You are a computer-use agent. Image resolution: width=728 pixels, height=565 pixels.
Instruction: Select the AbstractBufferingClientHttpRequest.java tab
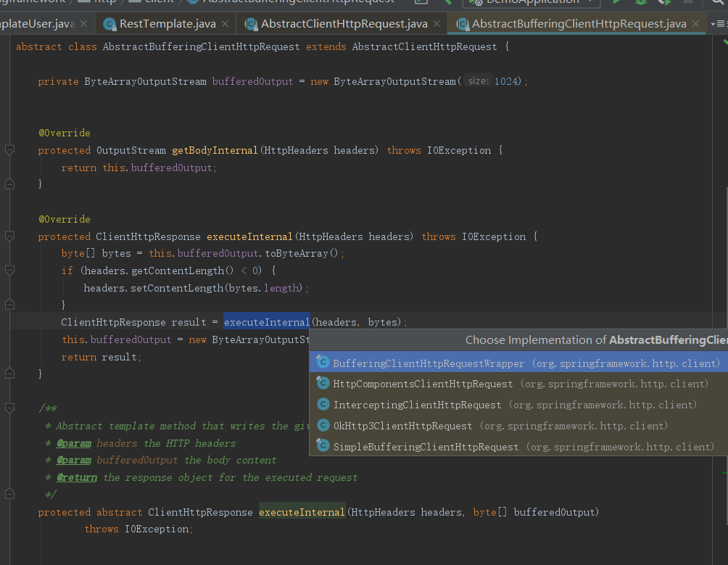coord(578,24)
